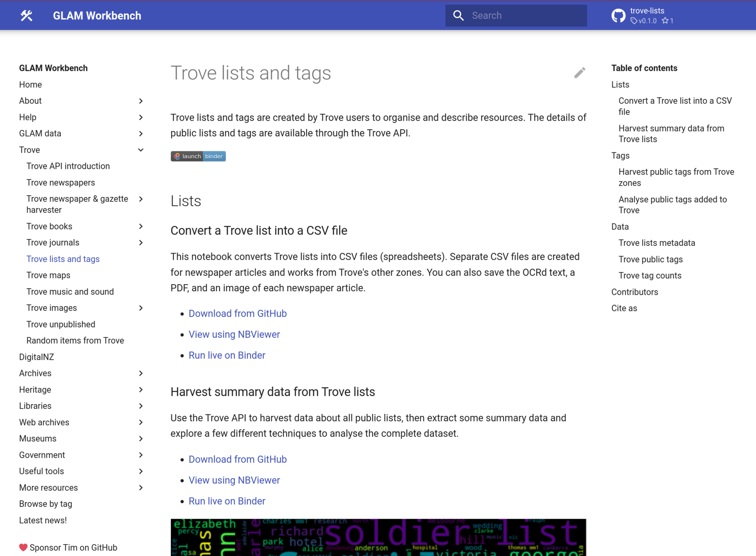Jump to Contributors in table of contents
This screenshot has height=556, width=756.
click(x=635, y=292)
